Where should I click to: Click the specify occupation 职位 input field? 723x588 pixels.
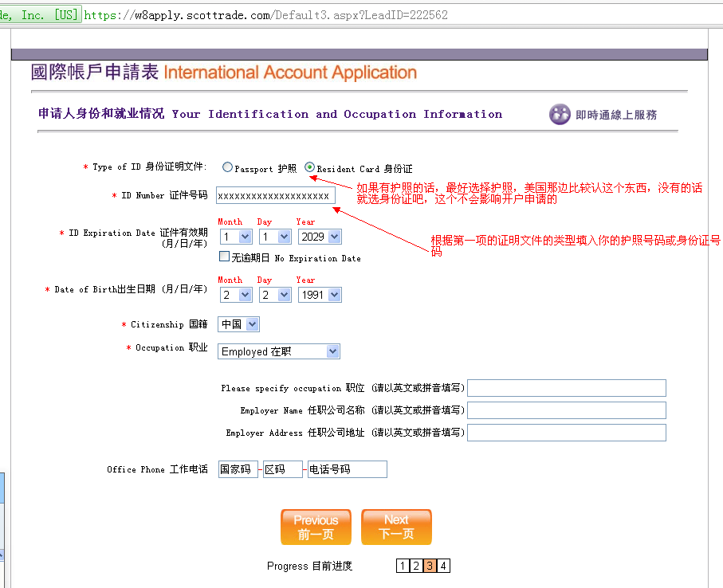click(566, 388)
